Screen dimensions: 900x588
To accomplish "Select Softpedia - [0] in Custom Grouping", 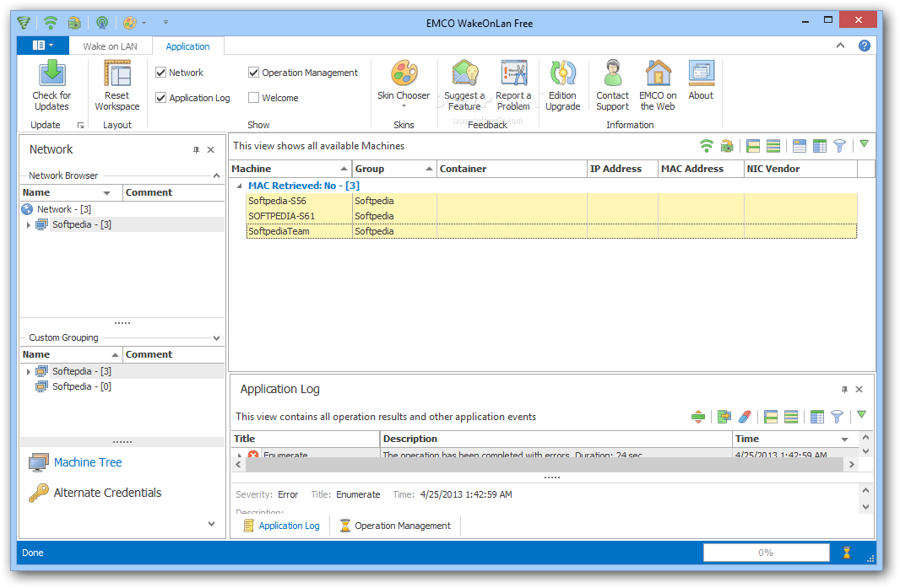I will [x=82, y=386].
